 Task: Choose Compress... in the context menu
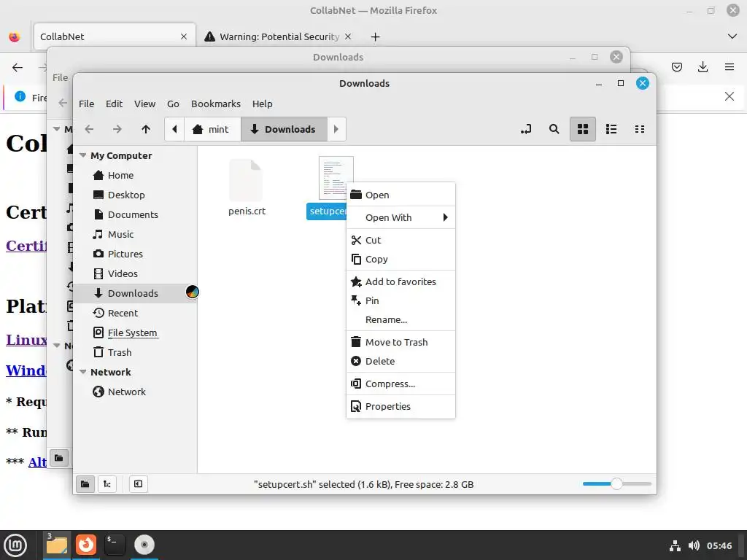click(400, 384)
